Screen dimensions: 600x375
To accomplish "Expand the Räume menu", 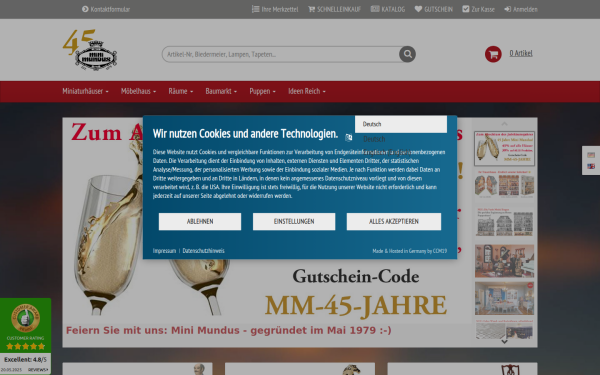I will [x=181, y=91].
